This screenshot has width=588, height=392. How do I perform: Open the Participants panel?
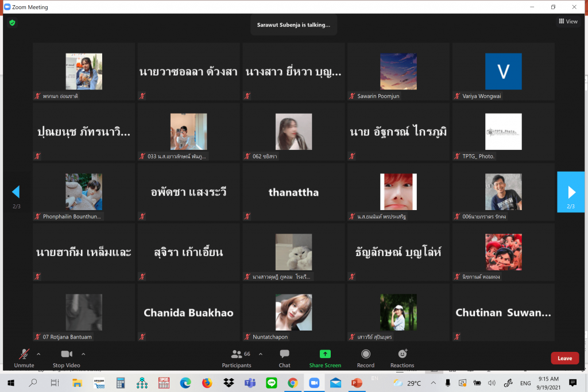point(237,358)
